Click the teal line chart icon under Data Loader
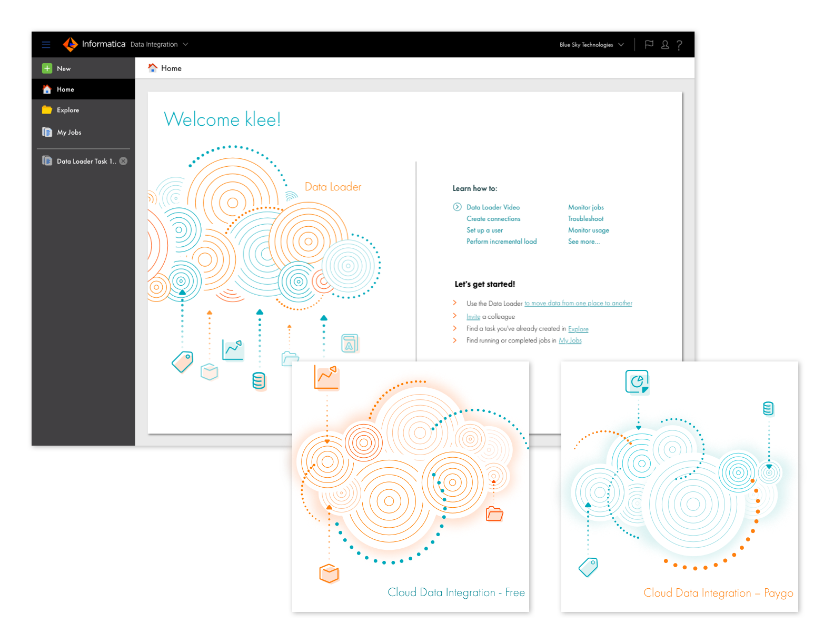Screen dimensions: 834x644 click(x=233, y=350)
